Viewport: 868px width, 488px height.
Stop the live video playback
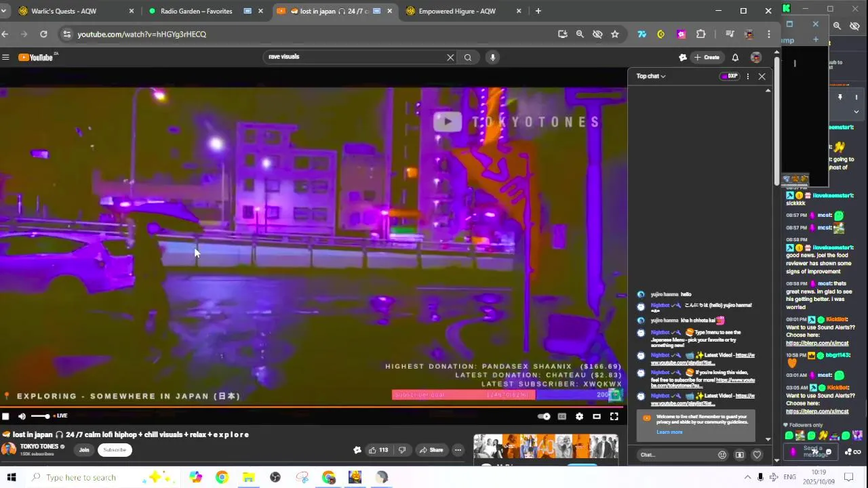click(5, 416)
